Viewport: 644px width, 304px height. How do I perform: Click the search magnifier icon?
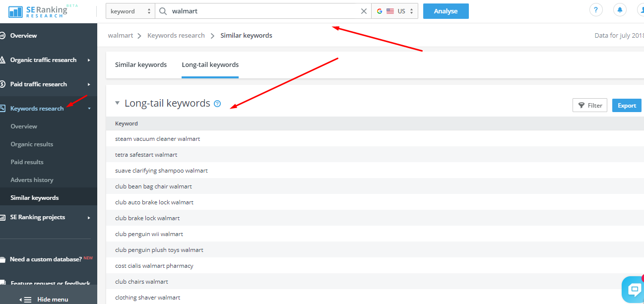(163, 11)
